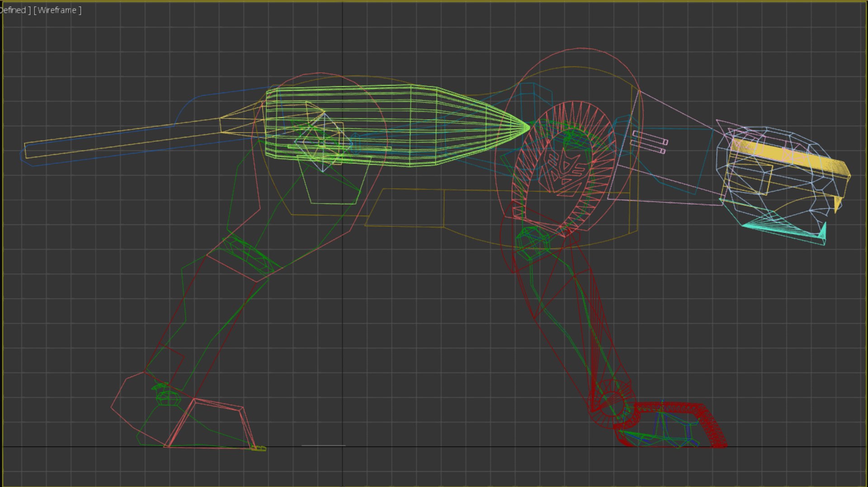Screen dimensions: 868x487
Task: Select the lime green missile-shaped wireframe object
Action: click(x=398, y=126)
